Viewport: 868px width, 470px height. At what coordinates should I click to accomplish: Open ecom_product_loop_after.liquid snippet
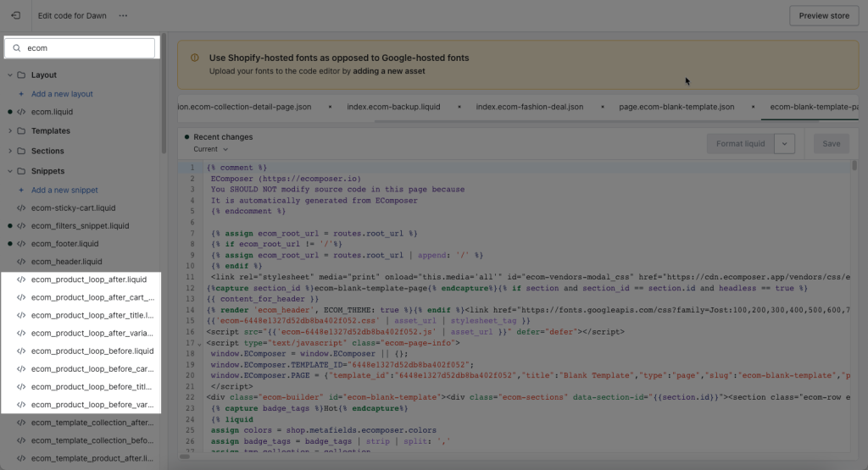coord(88,279)
